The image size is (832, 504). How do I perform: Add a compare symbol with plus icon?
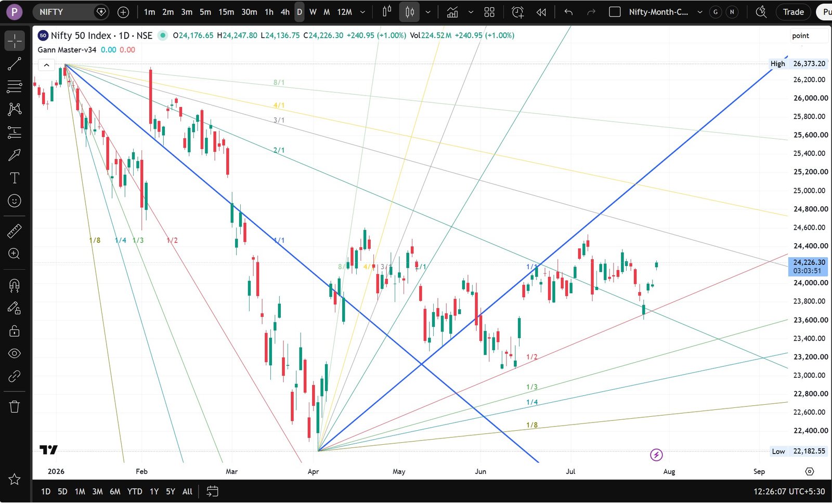click(x=123, y=12)
